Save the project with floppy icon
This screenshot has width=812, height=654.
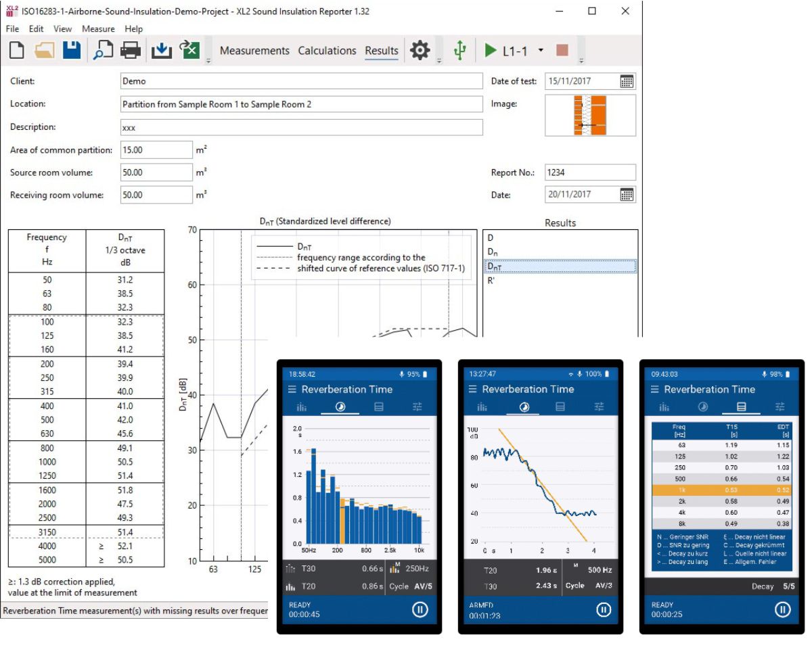tap(72, 51)
